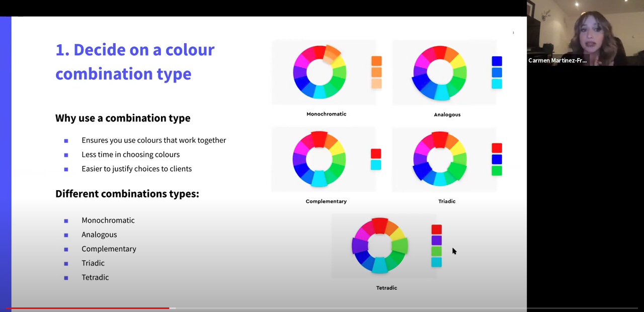Select the Tetradic colour wheel image
Image resolution: width=644 pixels, height=312 pixels.
380,246
